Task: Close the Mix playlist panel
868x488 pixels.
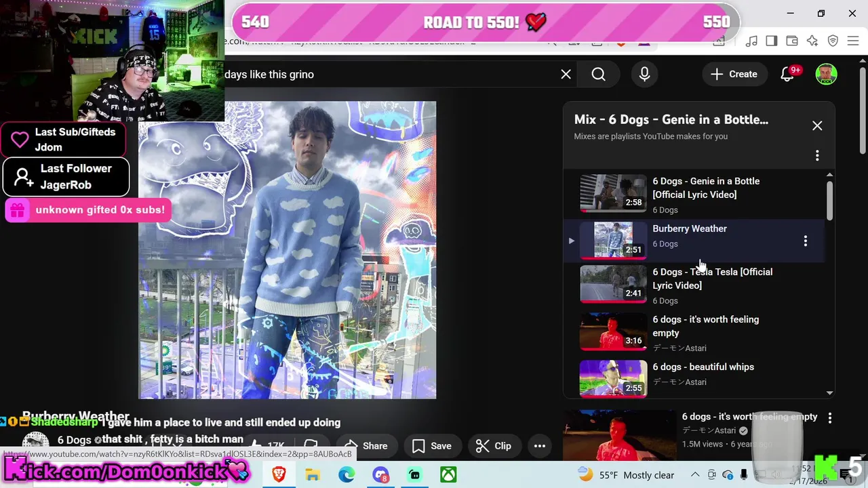Action: pyautogui.click(x=817, y=125)
